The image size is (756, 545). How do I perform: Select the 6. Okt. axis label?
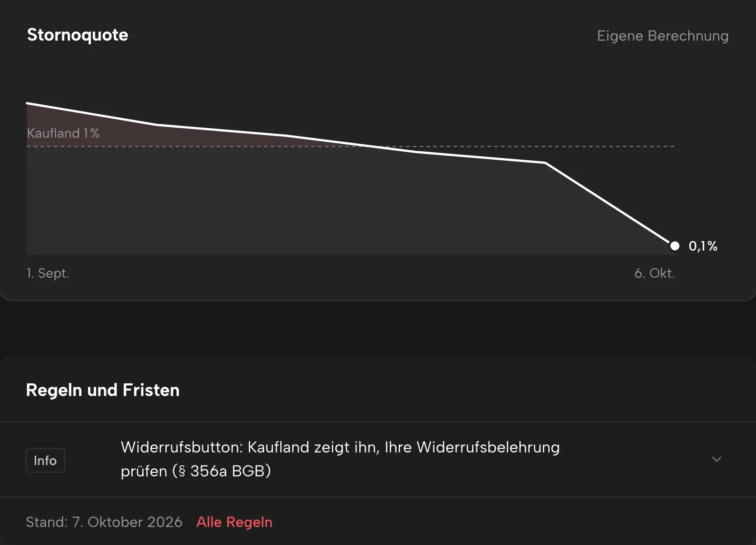[654, 273]
